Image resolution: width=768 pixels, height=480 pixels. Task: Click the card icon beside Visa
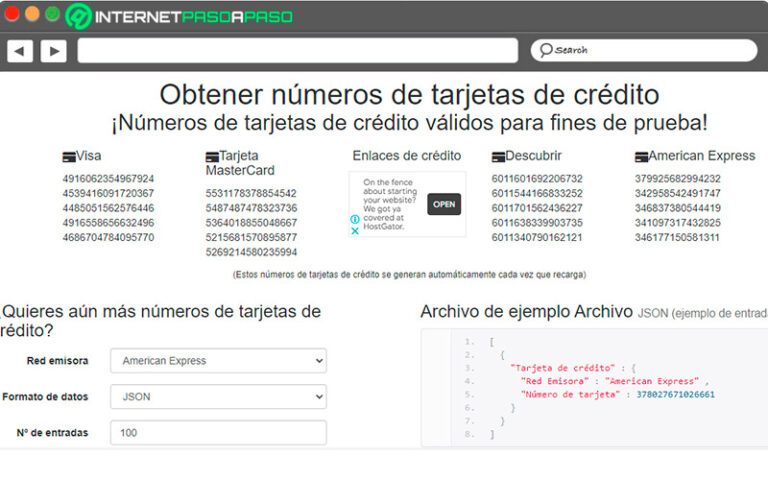[69, 157]
